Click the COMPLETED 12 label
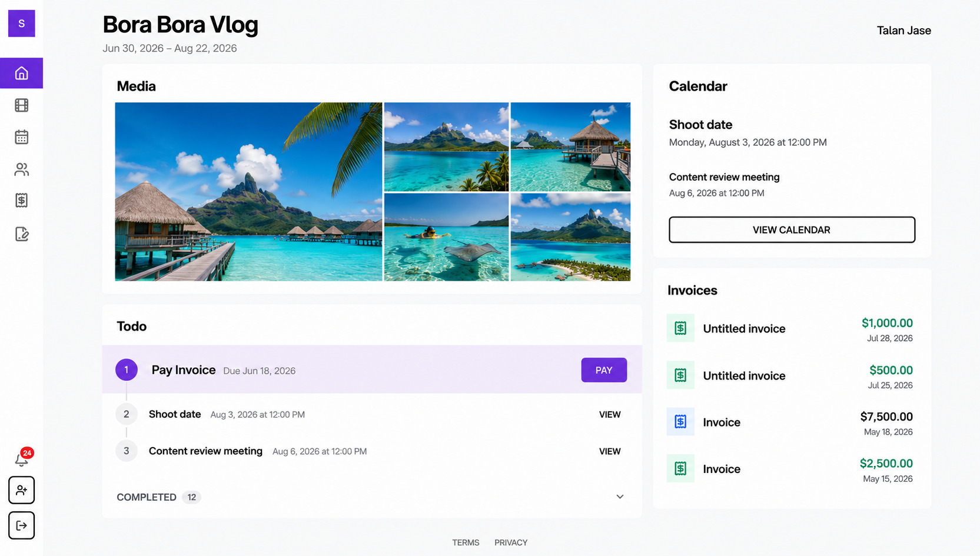Screen dimensions: 980x556 click(x=158, y=497)
